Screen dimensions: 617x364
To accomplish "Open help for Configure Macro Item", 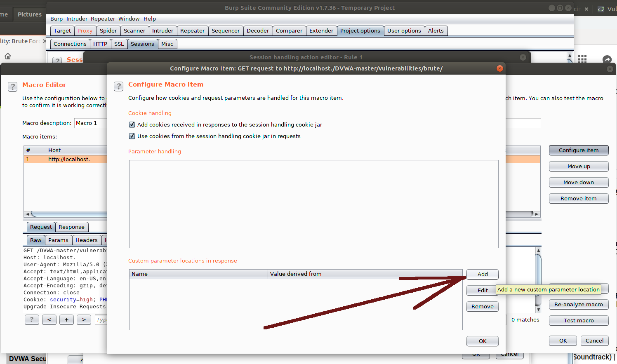I will (x=119, y=86).
